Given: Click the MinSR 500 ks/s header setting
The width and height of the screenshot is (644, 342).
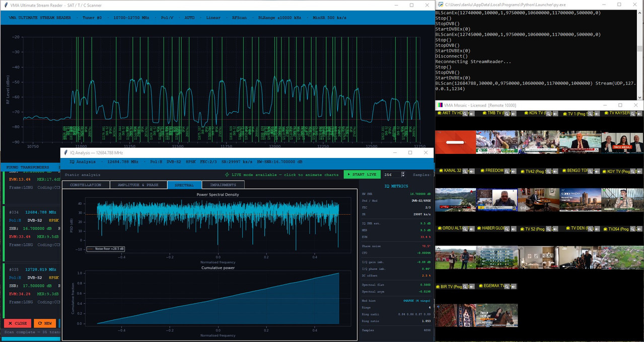Looking at the screenshot, I should pos(329,18).
